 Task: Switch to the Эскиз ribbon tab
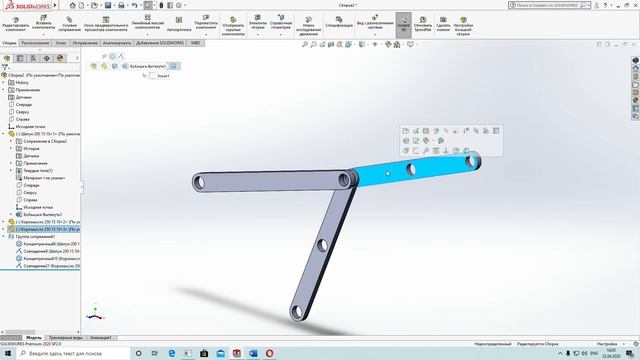tap(61, 43)
